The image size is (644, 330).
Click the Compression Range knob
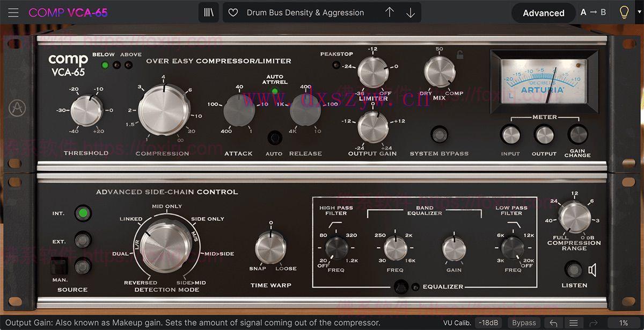coord(575,217)
